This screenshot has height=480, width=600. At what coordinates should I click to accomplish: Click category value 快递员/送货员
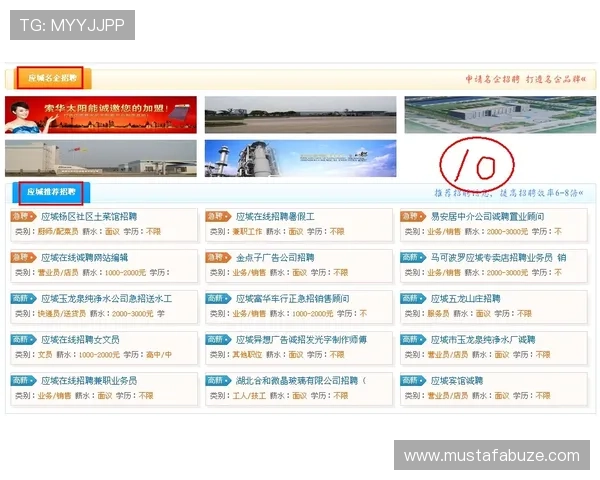(x=62, y=313)
